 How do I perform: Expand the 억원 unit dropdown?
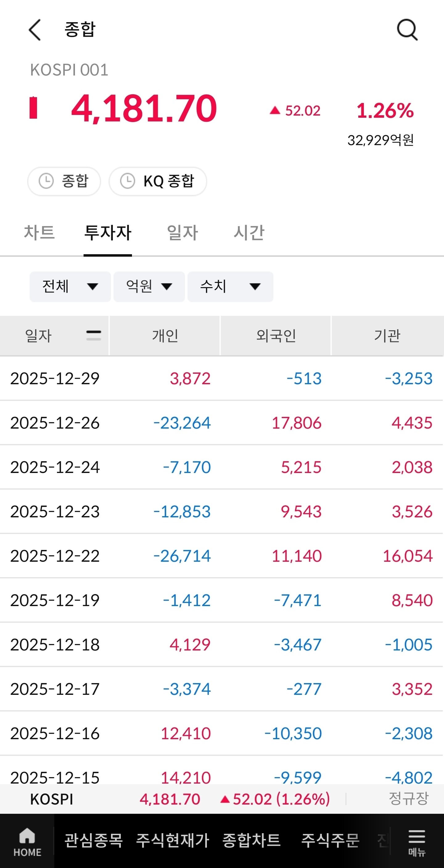point(149,287)
